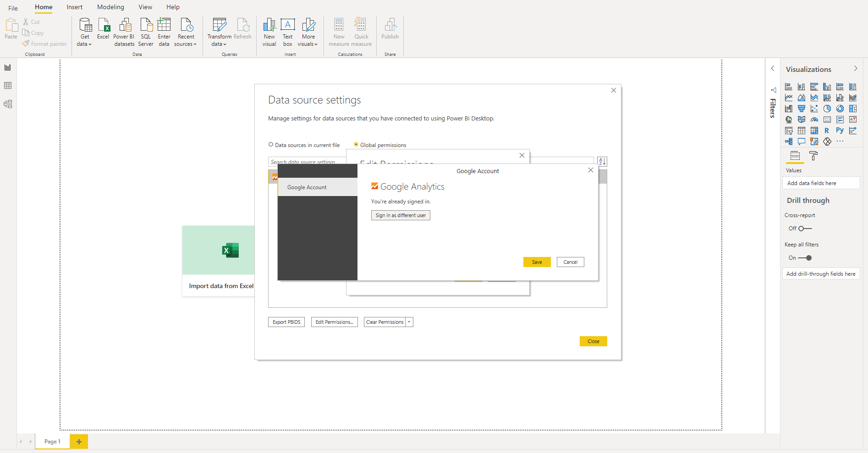Open the Format paint roller tab
Image resolution: width=868 pixels, height=453 pixels.
[x=813, y=156]
